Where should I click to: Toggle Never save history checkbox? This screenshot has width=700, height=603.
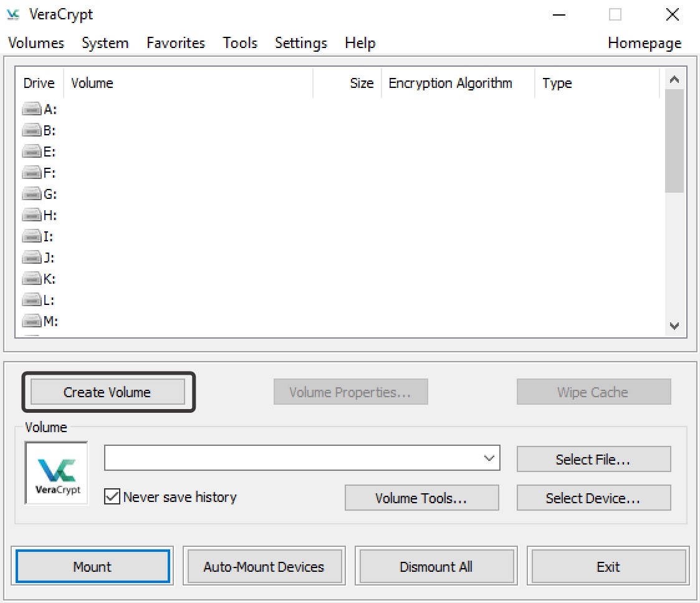[x=112, y=497]
